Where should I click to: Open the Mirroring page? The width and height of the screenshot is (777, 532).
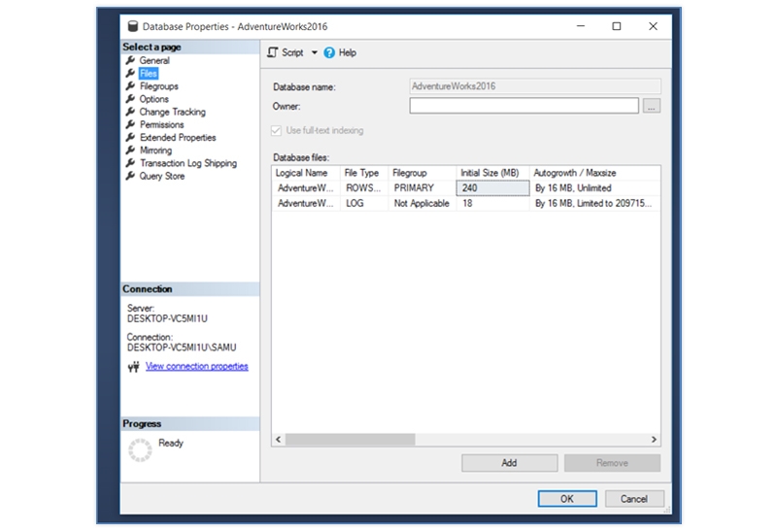(x=155, y=150)
